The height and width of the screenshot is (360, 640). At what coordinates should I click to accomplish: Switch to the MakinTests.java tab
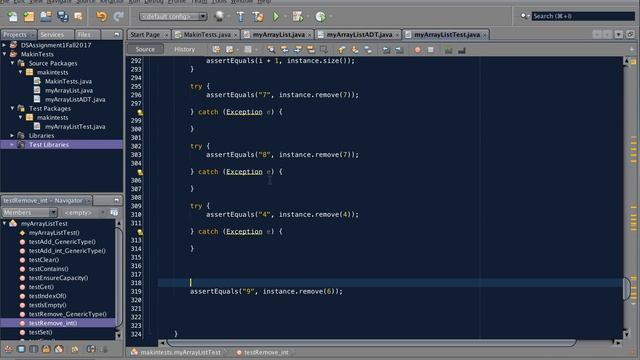[206, 35]
